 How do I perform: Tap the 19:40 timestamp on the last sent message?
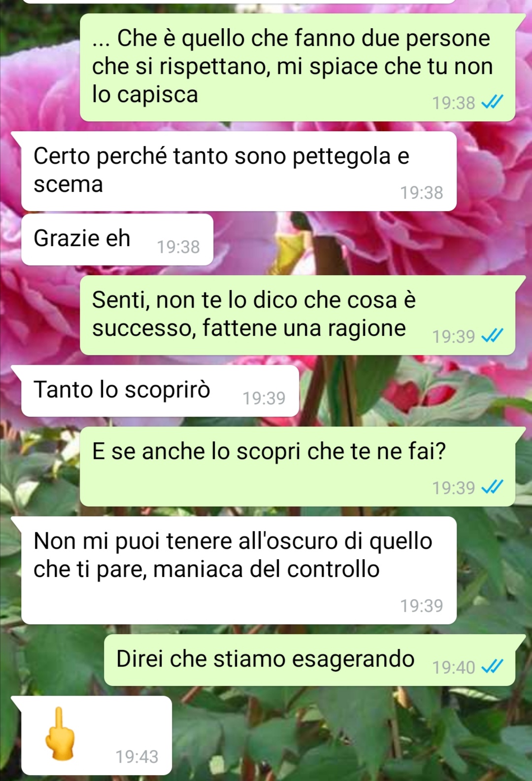pos(454,667)
